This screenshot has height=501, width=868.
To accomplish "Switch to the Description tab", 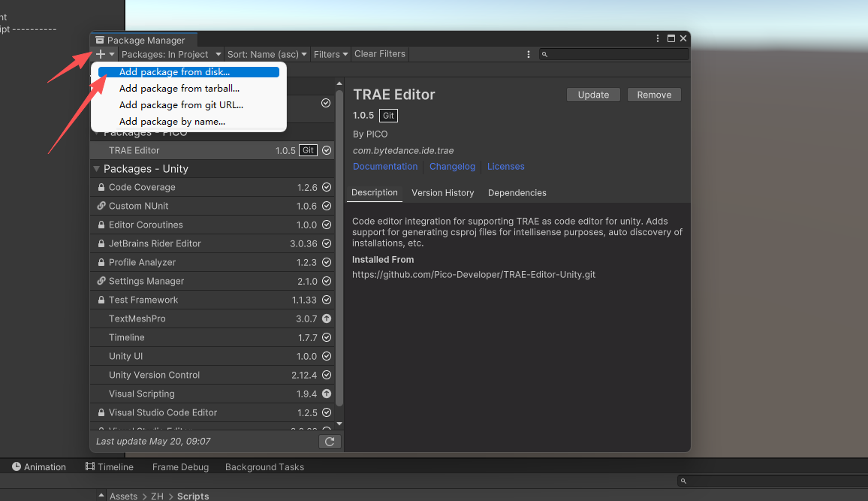I will 375,192.
